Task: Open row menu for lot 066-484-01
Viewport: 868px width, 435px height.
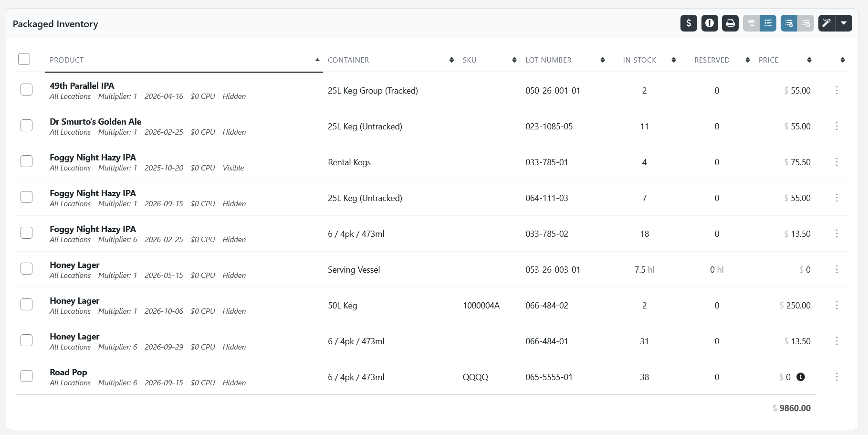Action: coord(837,341)
